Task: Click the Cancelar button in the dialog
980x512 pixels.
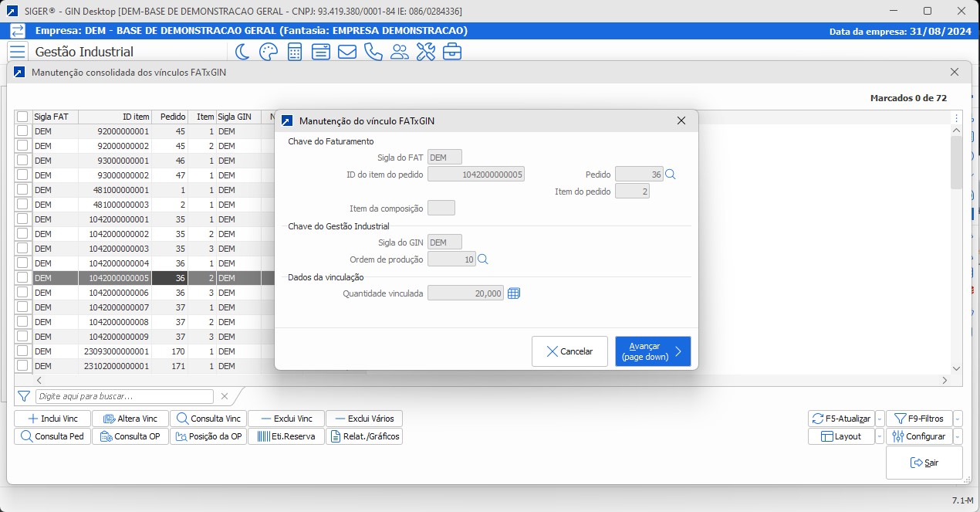Action: [569, 351]
